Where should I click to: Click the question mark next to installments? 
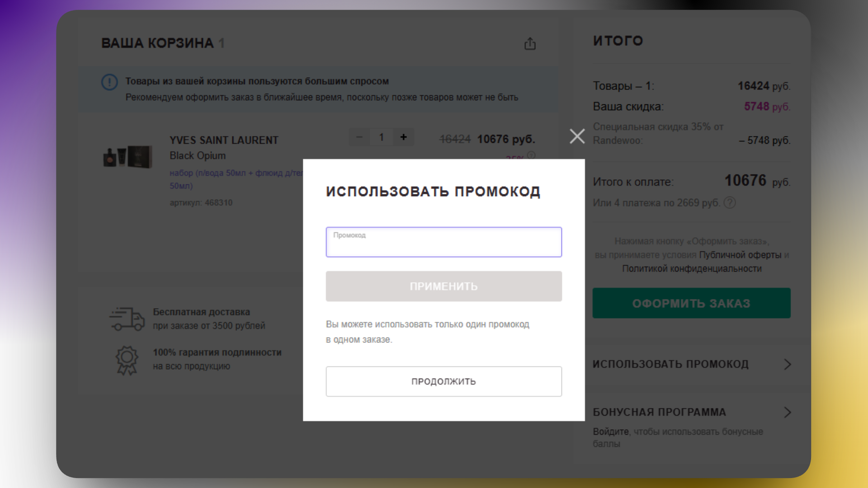pos(730,203)
